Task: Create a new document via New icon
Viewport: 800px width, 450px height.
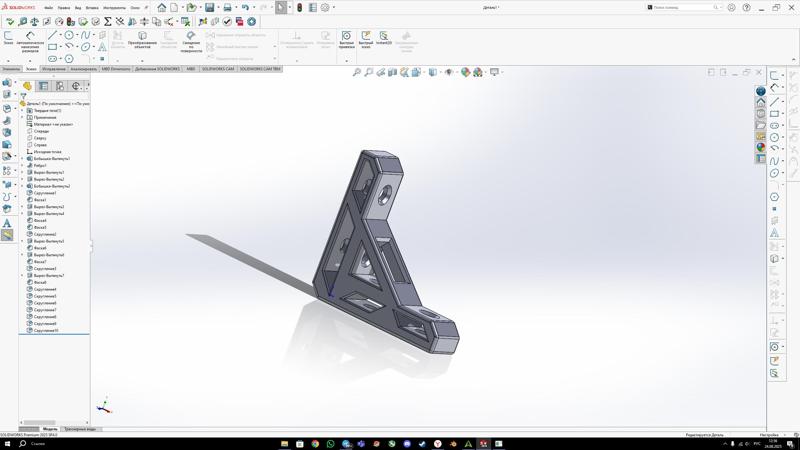Action: 174,8
